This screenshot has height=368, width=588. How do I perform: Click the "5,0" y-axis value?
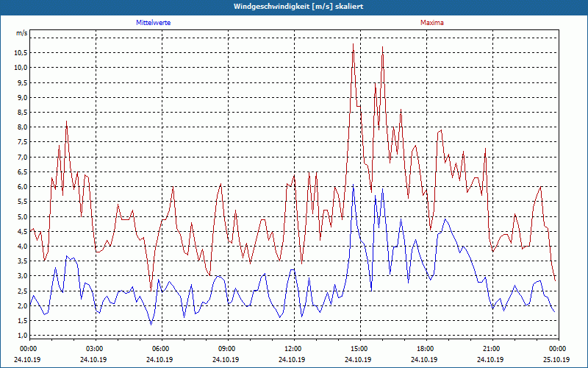[22, 216]
